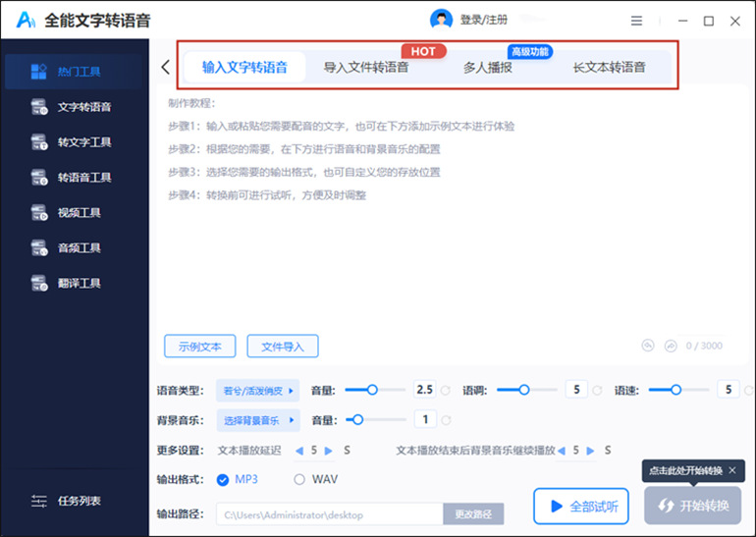Viewport: 756px width, 537px height.
Task: Click the voice 音量 value field showing 2.5
Action: (425, 390)
